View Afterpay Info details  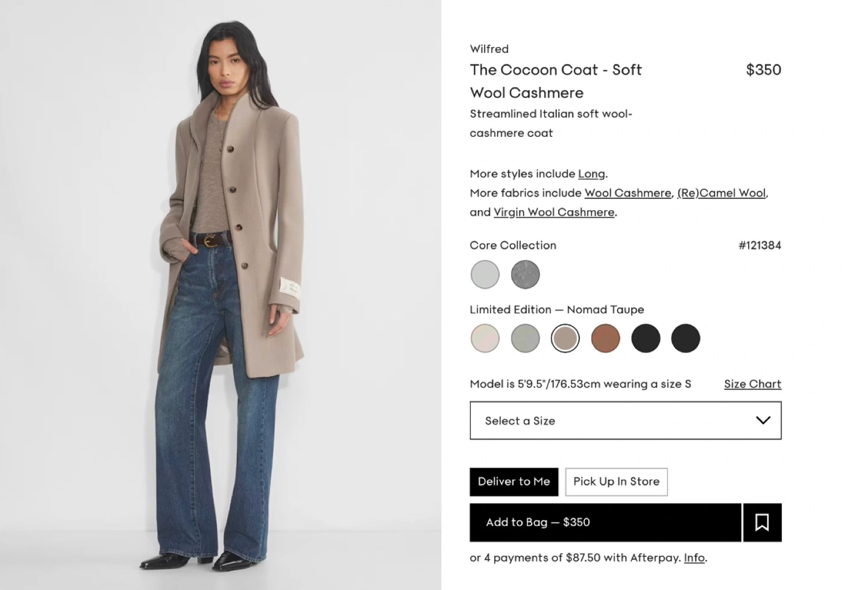click(694, 558)
